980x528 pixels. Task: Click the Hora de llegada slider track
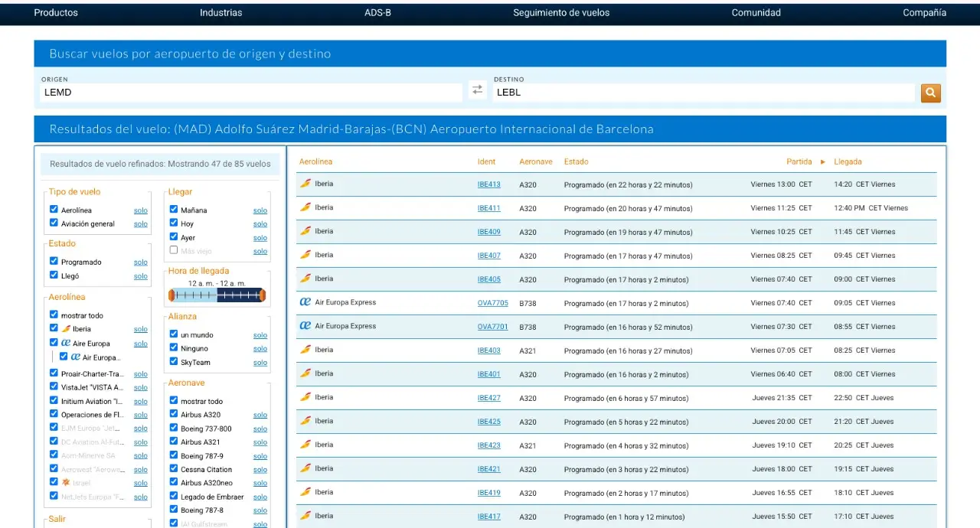tap(217, 295)
